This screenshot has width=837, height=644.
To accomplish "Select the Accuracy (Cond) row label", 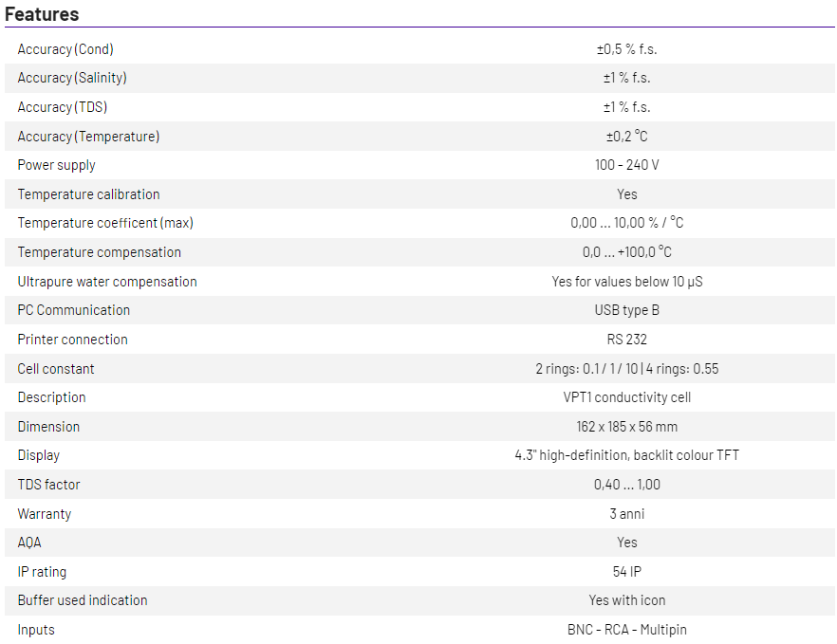I will [x=65, y=49].
